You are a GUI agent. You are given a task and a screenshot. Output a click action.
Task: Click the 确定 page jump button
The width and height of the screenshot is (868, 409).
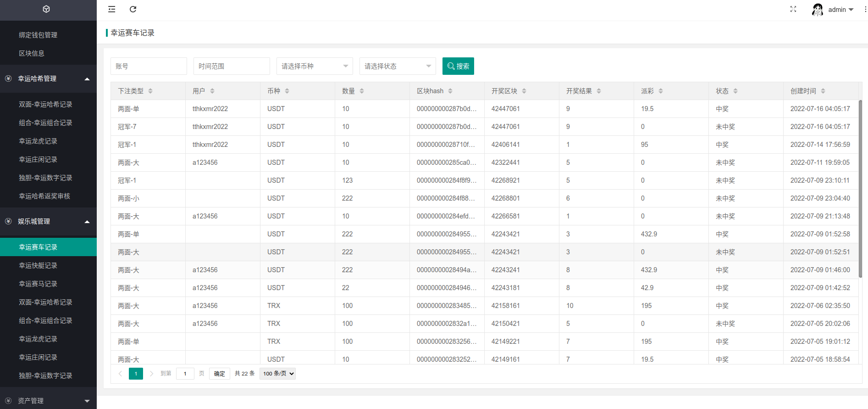pyautogui.click(x=220, y=374)
